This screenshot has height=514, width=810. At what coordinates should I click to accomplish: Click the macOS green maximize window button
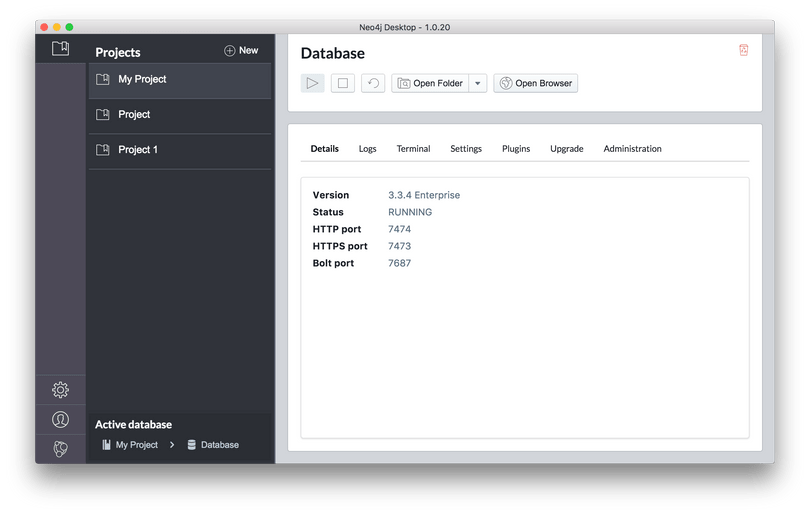[69, 27]
